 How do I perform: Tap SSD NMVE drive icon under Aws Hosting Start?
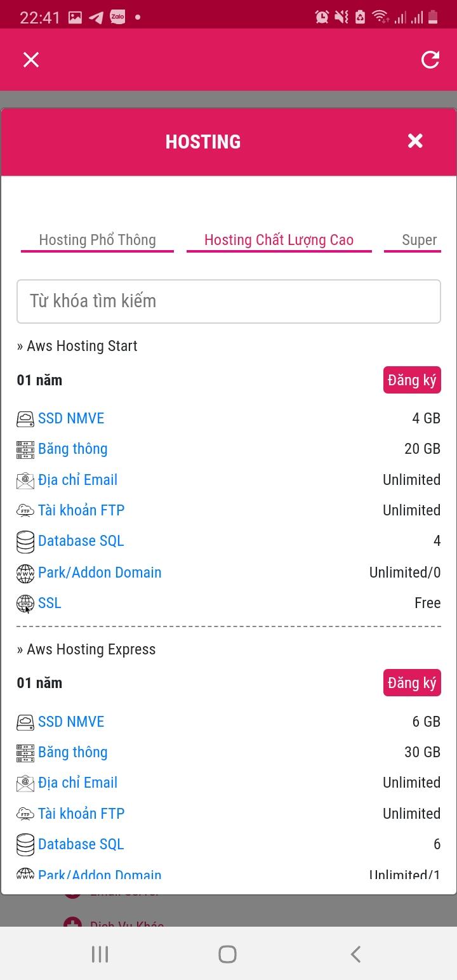[25, 418]
